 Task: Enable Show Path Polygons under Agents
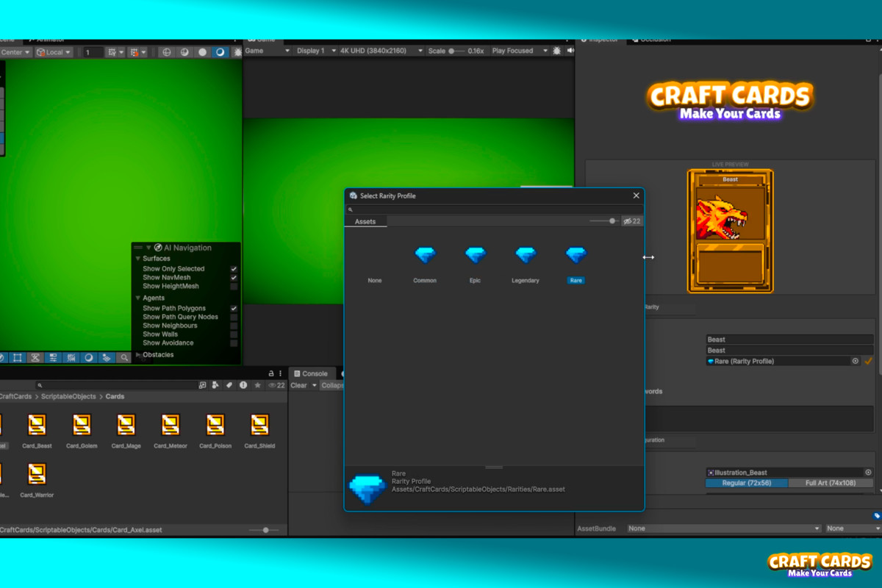click(233, 308)
